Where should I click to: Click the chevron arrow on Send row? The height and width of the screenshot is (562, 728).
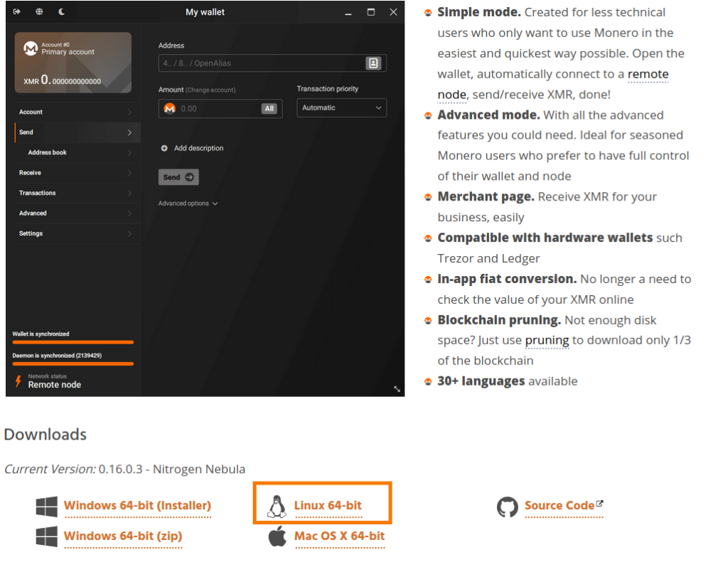[129, 133]
